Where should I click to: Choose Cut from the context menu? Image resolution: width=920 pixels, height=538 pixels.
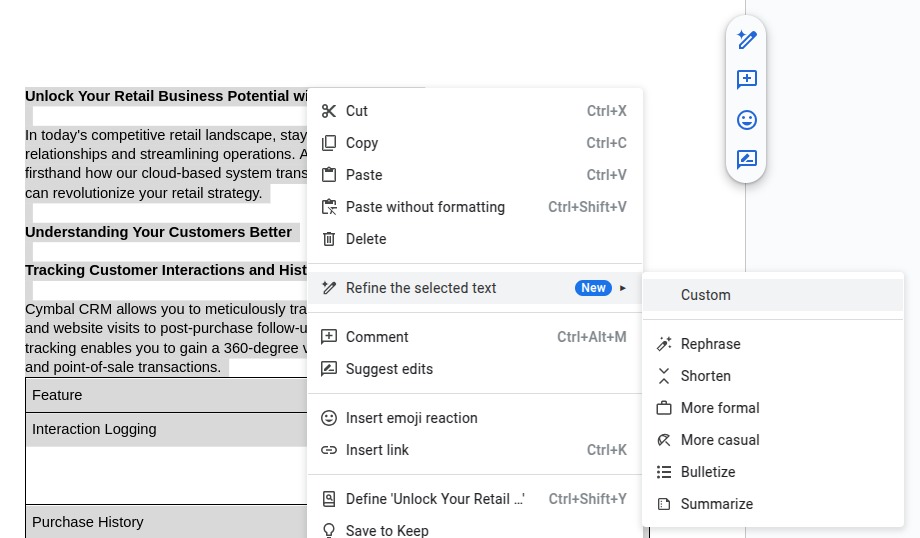[x=357, y=111]
